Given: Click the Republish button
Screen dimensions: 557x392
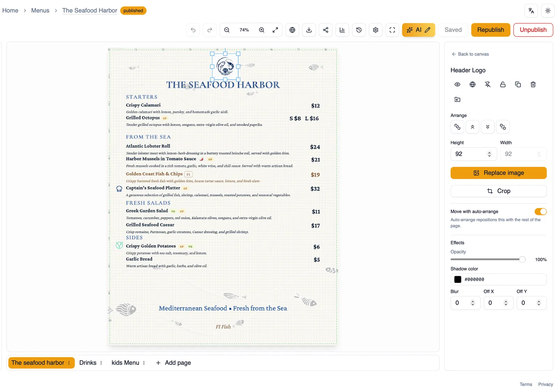Looking at the screenshot, I should (x=491, y=30).
